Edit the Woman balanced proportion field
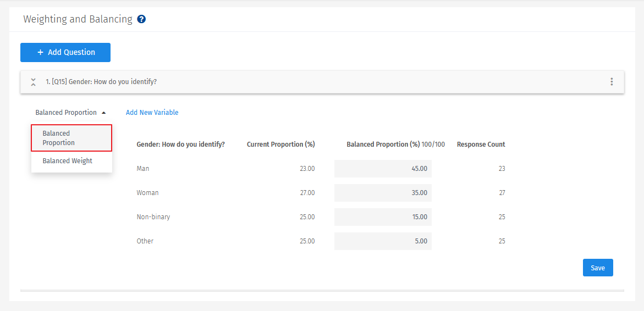The width and height of the screenshot is (644, 311). (x=383, y=193)
